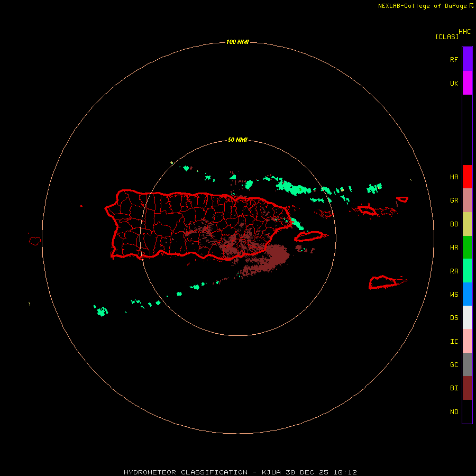The width and height of the screenshot is (476, 476).
Task: Click the RF purple legend swatch
Action: 467,59
